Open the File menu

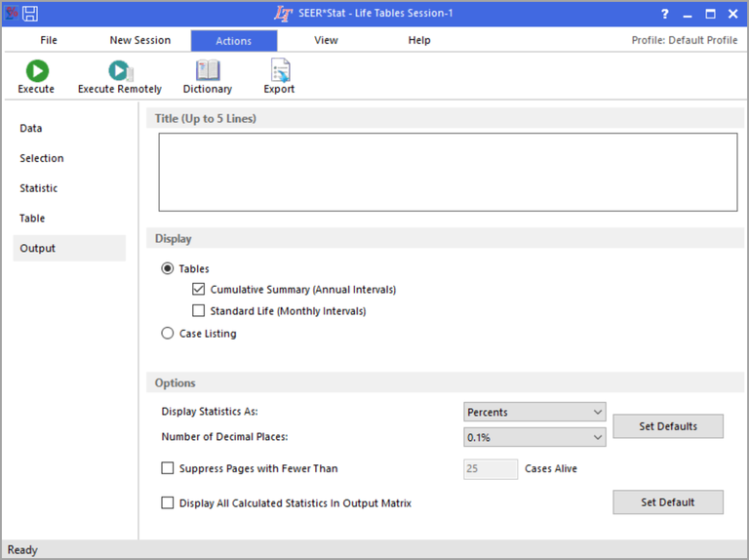pyautogui.click(x=49, y=41)
